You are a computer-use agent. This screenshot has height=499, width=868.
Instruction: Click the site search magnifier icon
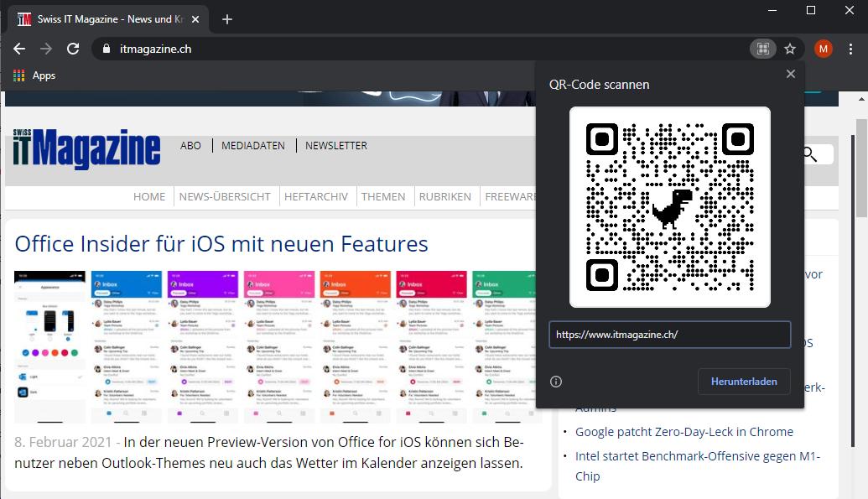point(810,154)
